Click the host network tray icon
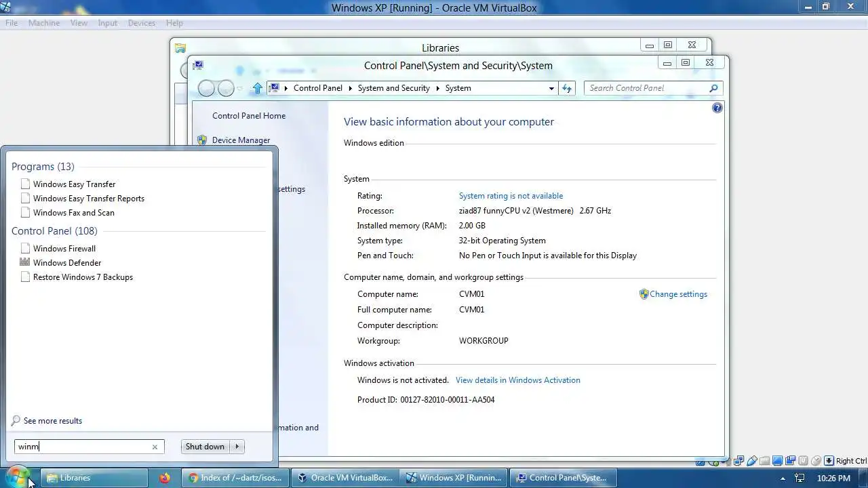 [800, 478]
